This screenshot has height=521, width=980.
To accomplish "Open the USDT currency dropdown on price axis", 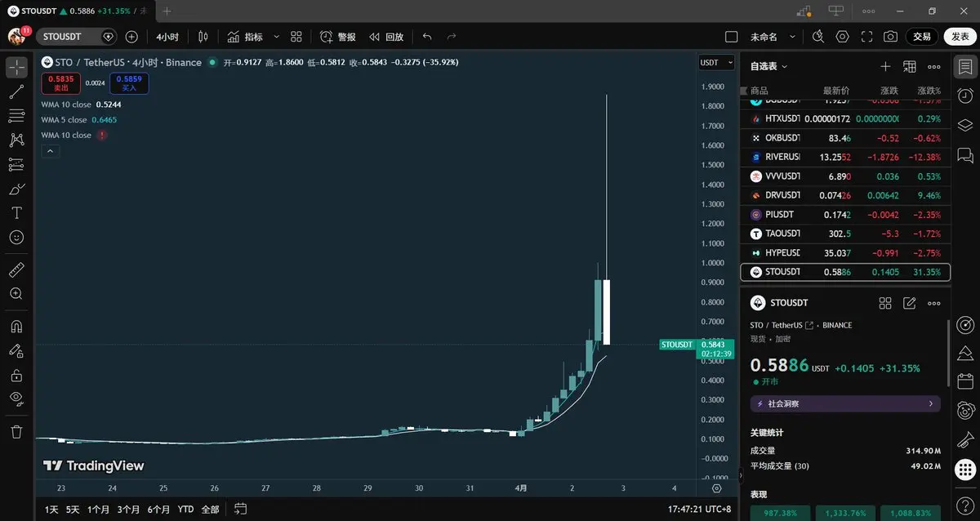I will click(717, 63).
